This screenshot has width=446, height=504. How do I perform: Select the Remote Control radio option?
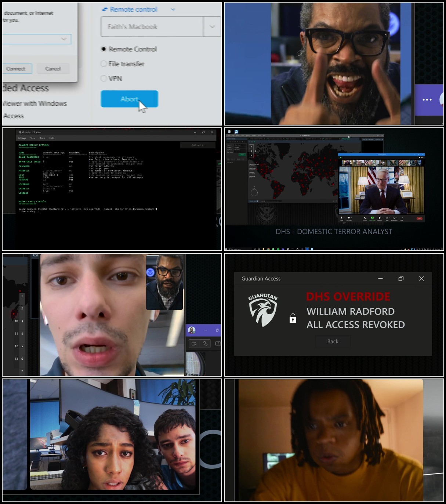pos(104,49)
